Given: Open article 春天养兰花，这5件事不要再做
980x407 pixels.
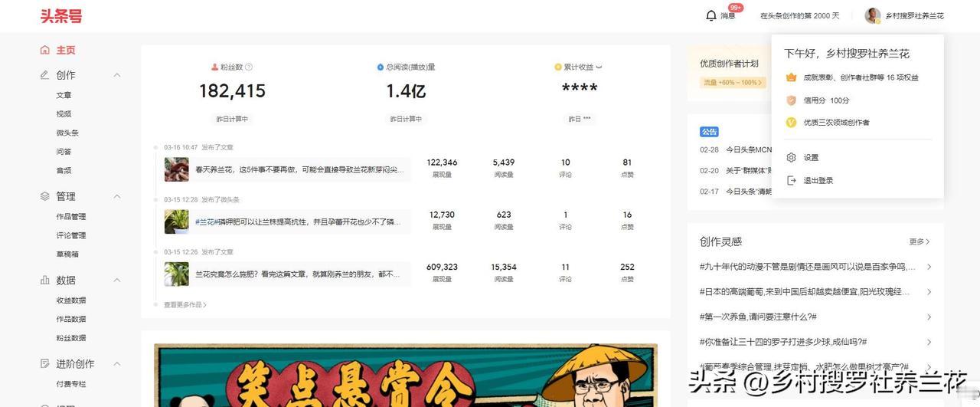Looking at the screenshot, I should tap(298, 169).
